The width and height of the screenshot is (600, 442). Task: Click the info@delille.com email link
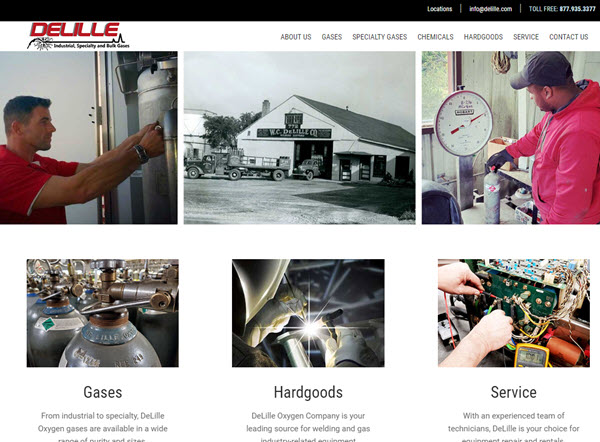click(491, 9)
